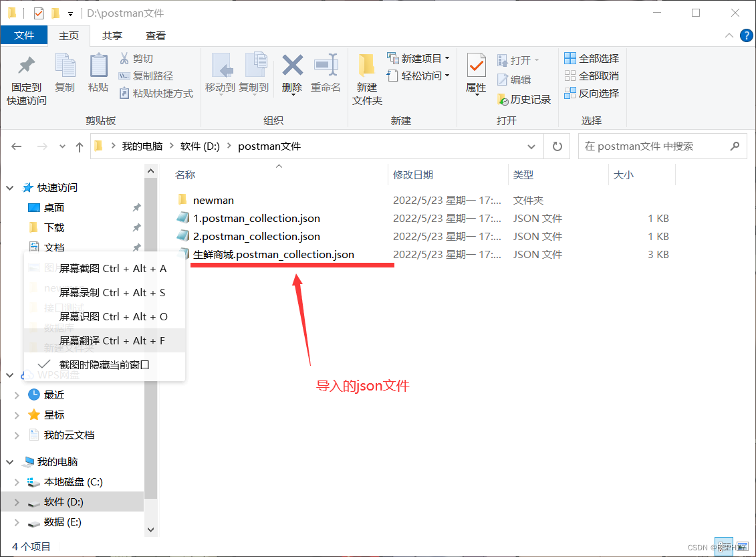The image size is (756, 557).
Task: Click Select All (全部选择)
Action: pyautogui.click(x=592, y=58)
